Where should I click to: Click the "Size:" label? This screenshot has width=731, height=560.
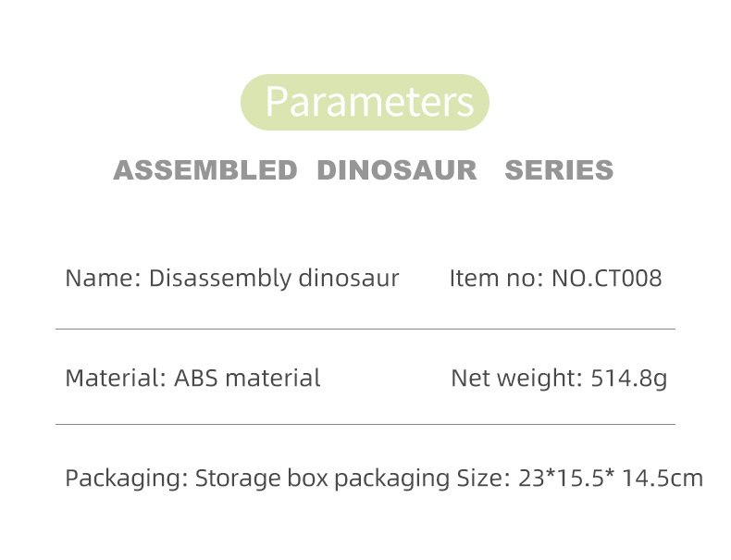coord(483,479)
